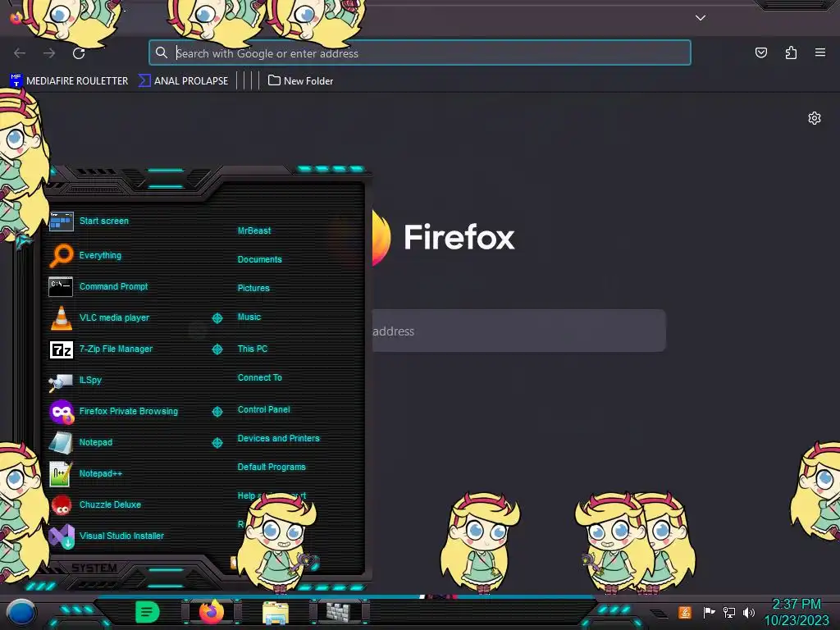This screenshot has width=840, height=630.
Task: Click the Firefox forward arrow
Action: (49, 53)
